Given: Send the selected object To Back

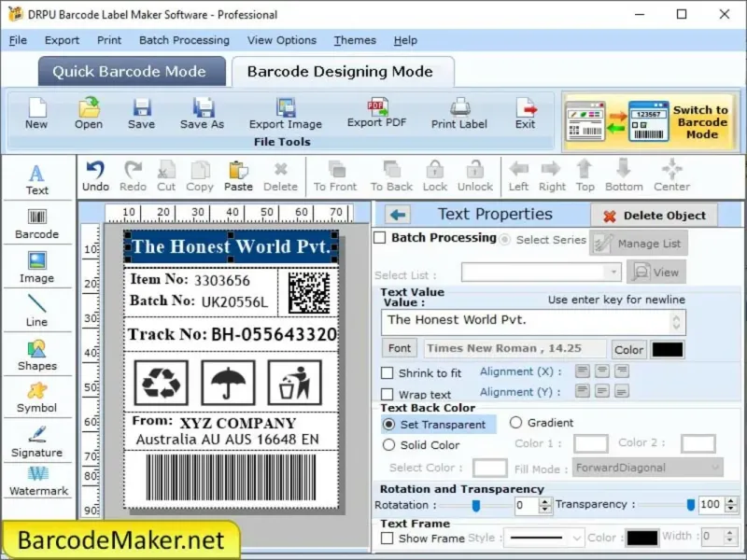Looking at the screenshot, I should pyautogui.click(x=391, y=176).
